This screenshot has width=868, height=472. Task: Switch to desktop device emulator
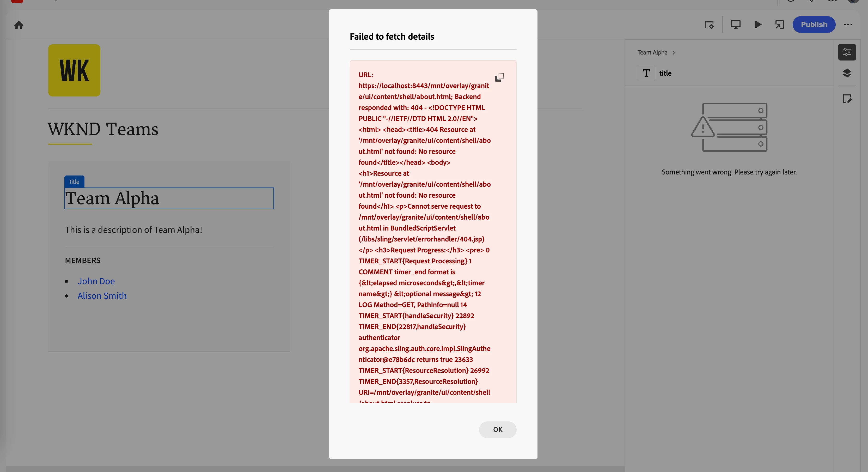(735, 25)
